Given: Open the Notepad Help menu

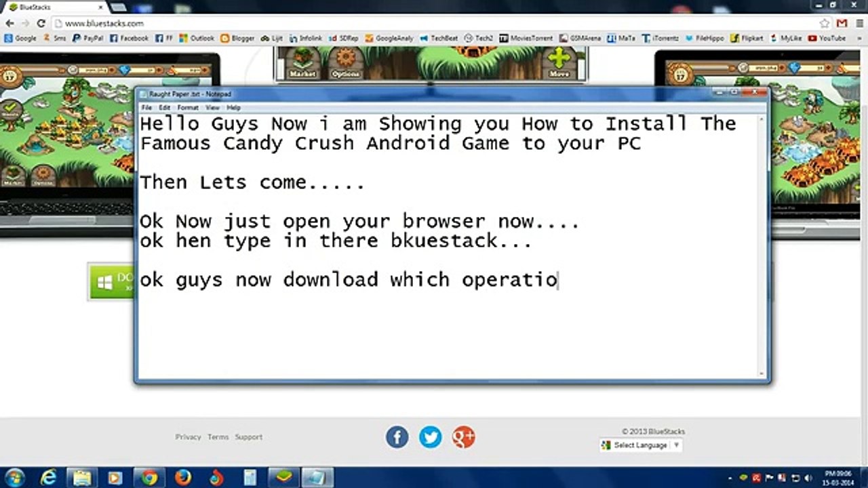Looking at the screenshot, I should point(233,108).
